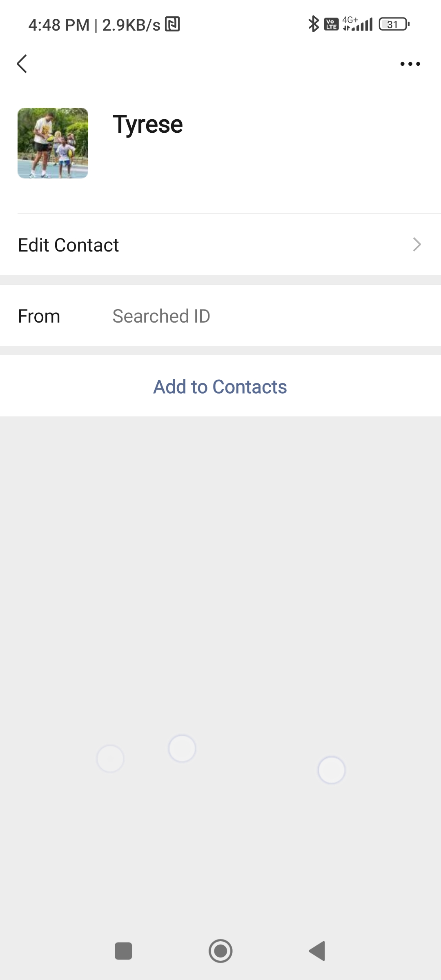The image size is (441, 980).
Task: Tap the Bluetooth status icon
Action: pyautogui.click(x=313, y=24)
